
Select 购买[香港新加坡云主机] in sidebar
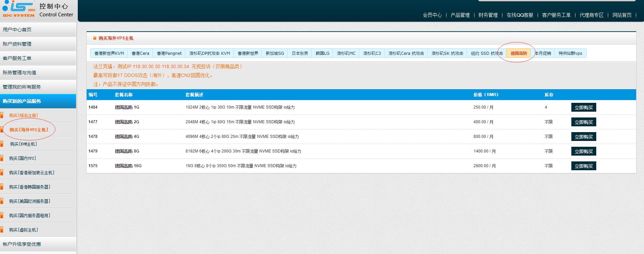(x=32, y=173)
